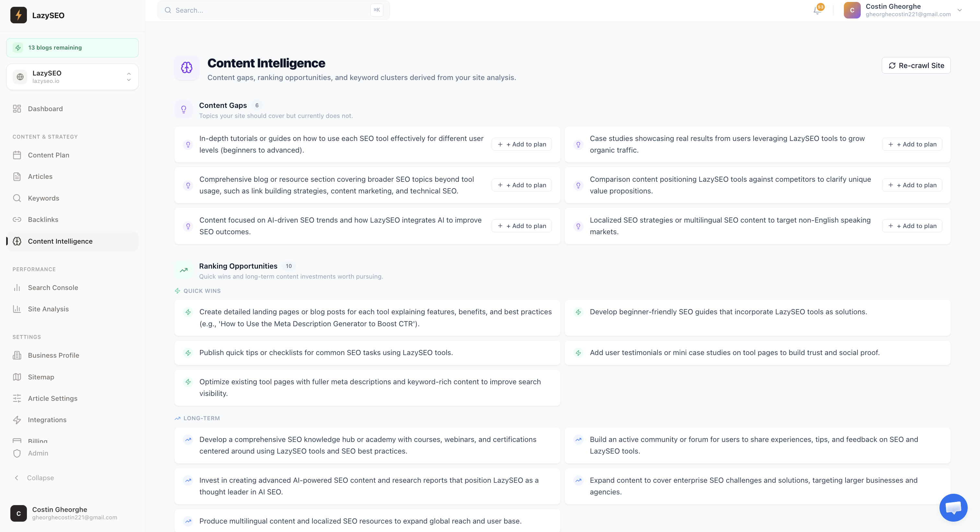Click the Backlinks chain icon
This screenshot has width=980, height=532.
17,219
